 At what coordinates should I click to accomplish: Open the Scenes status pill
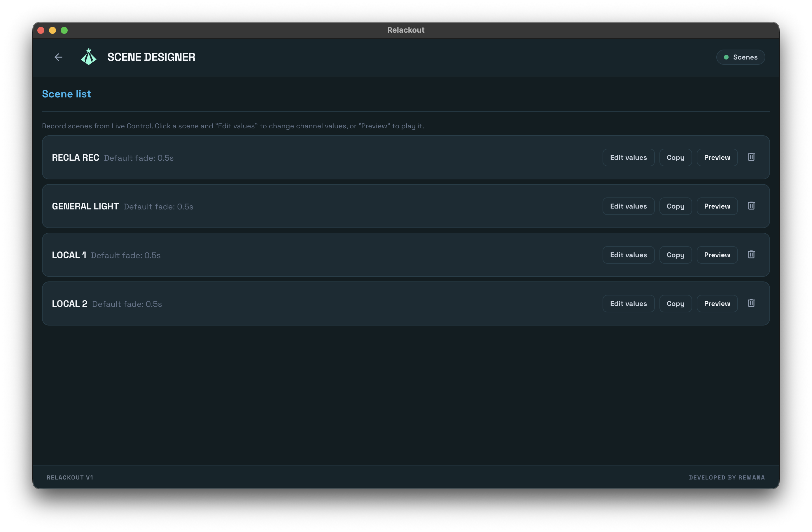tap(740, 57)
